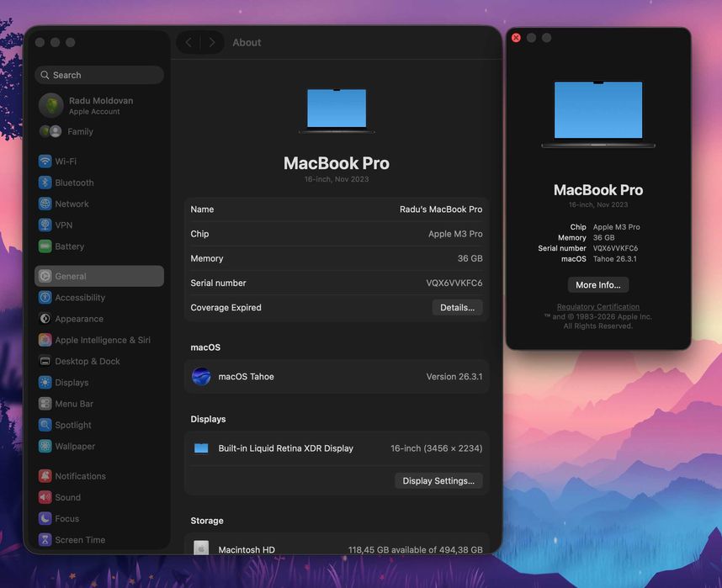Open the Spotlight icon in sidebar

click(x=45, y=425)
